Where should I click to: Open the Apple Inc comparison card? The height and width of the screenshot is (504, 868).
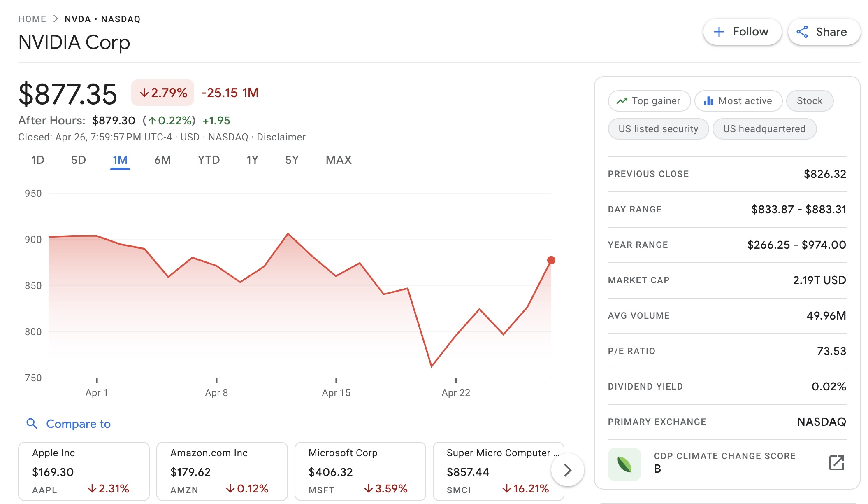coord(84,471)
